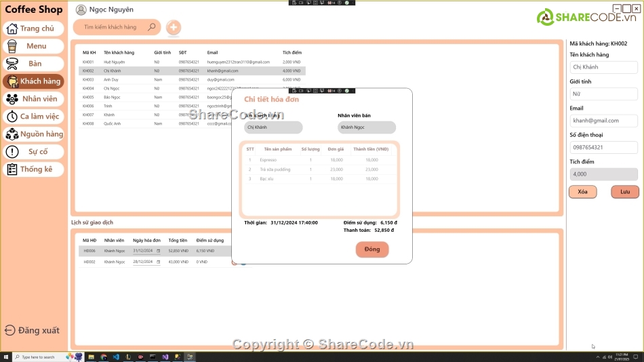The image size is (644, 362).
Task: Open Ca làm việc shifts section
Action: [33, 117]
